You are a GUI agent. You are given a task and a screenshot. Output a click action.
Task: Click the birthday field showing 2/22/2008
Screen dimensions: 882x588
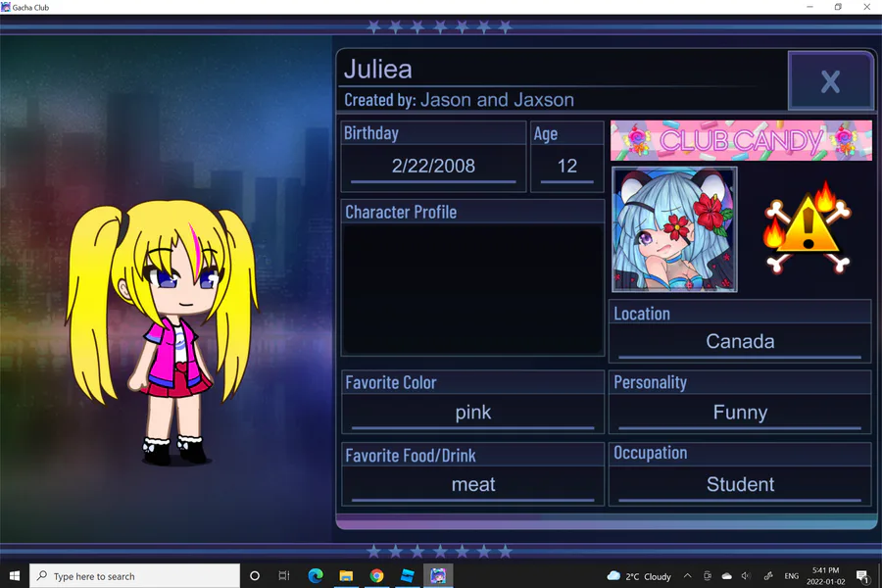coord(433,166)
